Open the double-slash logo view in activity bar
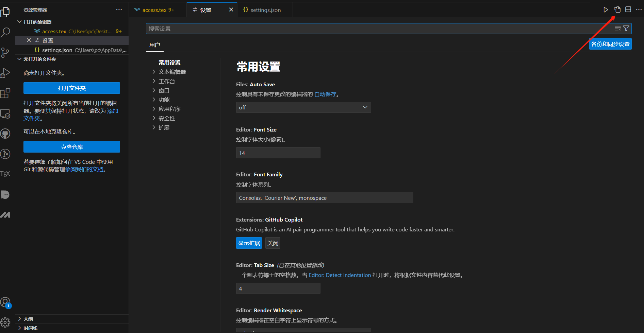Screen dimensions: 644x333 coord(5,215)
